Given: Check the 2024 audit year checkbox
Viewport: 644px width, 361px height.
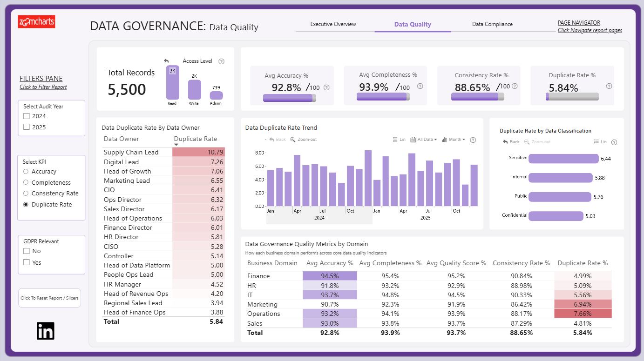Looking at the screenshot, I should point(27,116).
